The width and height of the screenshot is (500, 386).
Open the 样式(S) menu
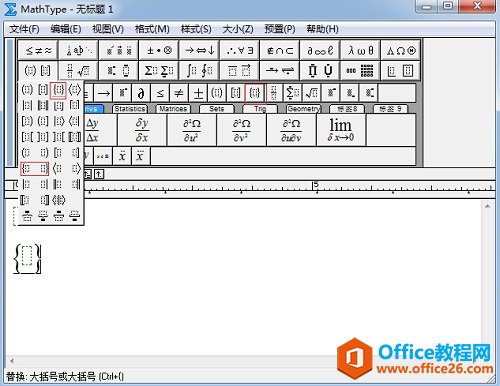[x=196, y=29]
